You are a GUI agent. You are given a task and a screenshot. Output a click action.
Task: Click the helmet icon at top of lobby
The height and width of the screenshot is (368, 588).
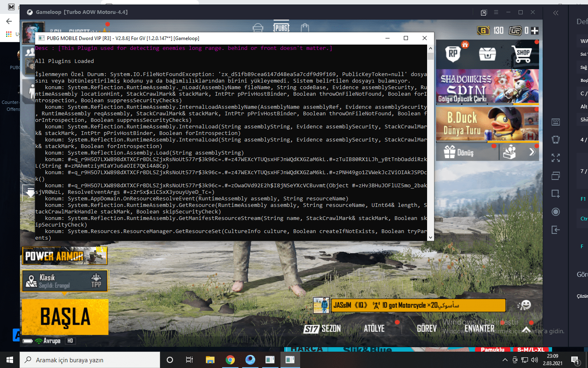click(x=258, y=27)
